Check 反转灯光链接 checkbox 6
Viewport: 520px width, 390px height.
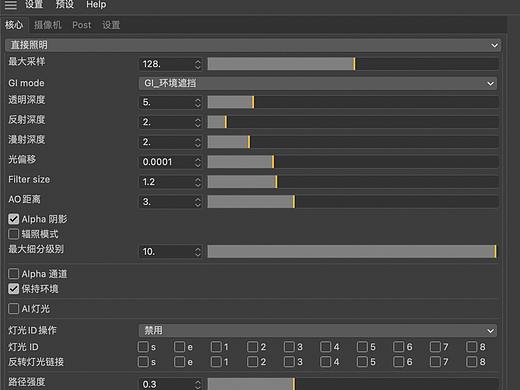coord(398,362)
